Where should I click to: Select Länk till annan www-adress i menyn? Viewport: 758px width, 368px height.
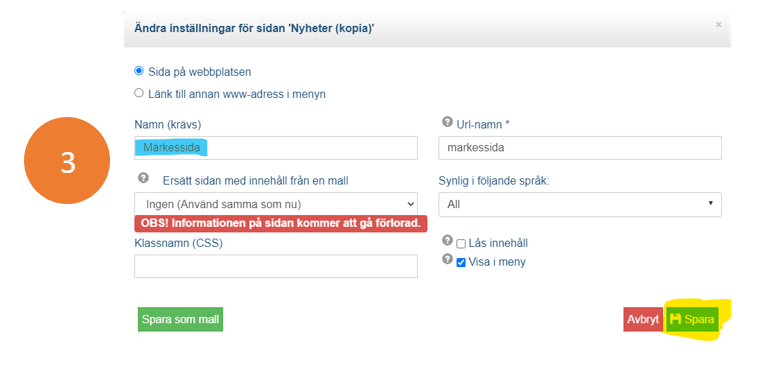[139, 93]
